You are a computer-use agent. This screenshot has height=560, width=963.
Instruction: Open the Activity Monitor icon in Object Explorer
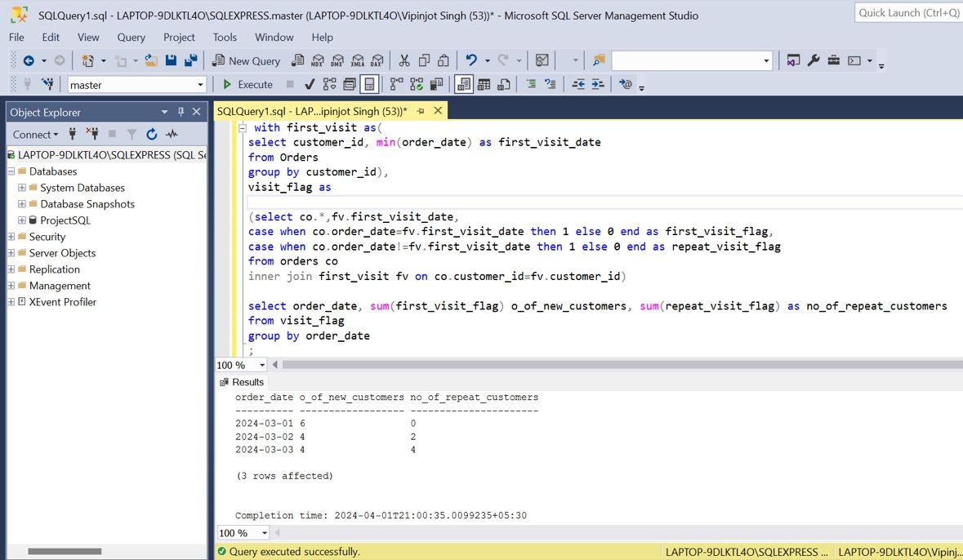pyautogui.click(x=172, y=134)
